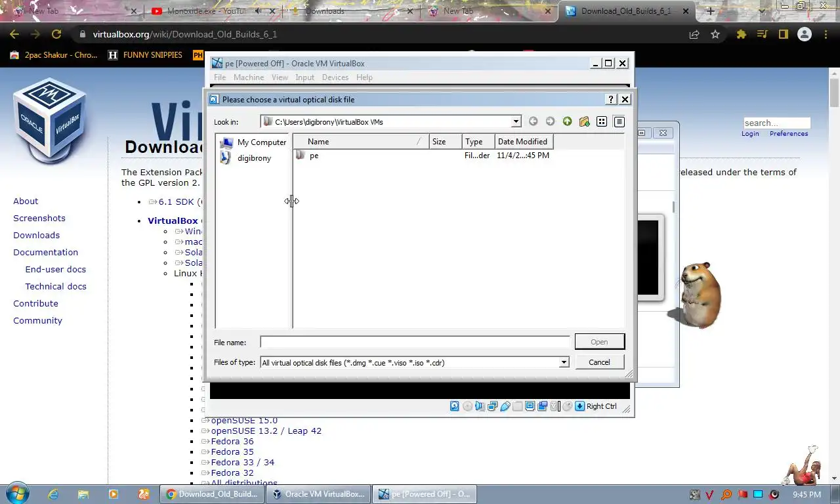Image resolution: width=840 pixels, height=504 pixels.
Task: Open the Fedora 36 download link
Action: tap(232, 442)
